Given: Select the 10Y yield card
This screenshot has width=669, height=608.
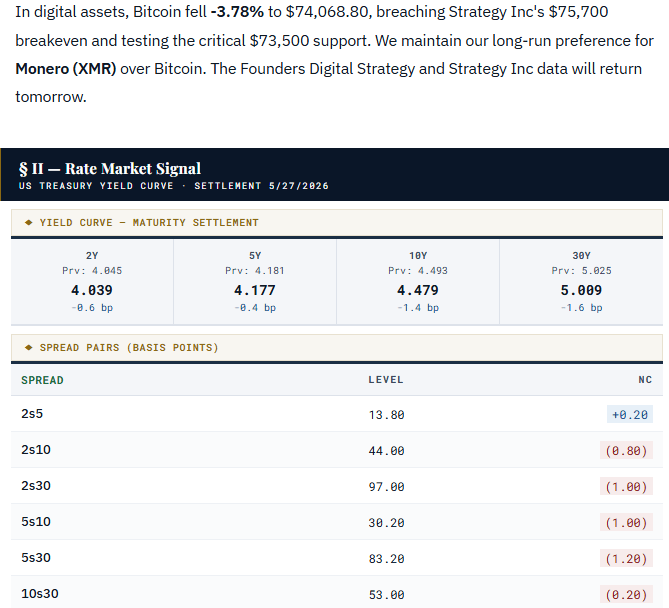Looking at the screenshot, I should pos(418,282).
